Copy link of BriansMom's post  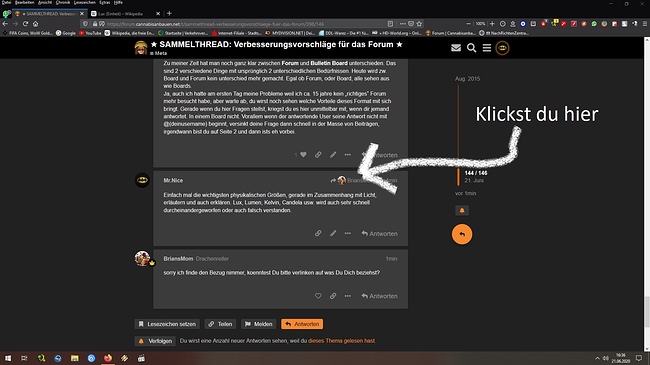pyautogui.click(x=333, y=296)
